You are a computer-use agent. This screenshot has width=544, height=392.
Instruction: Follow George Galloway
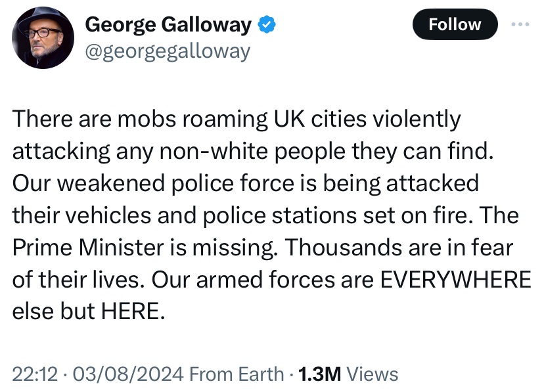coord(455,25)
